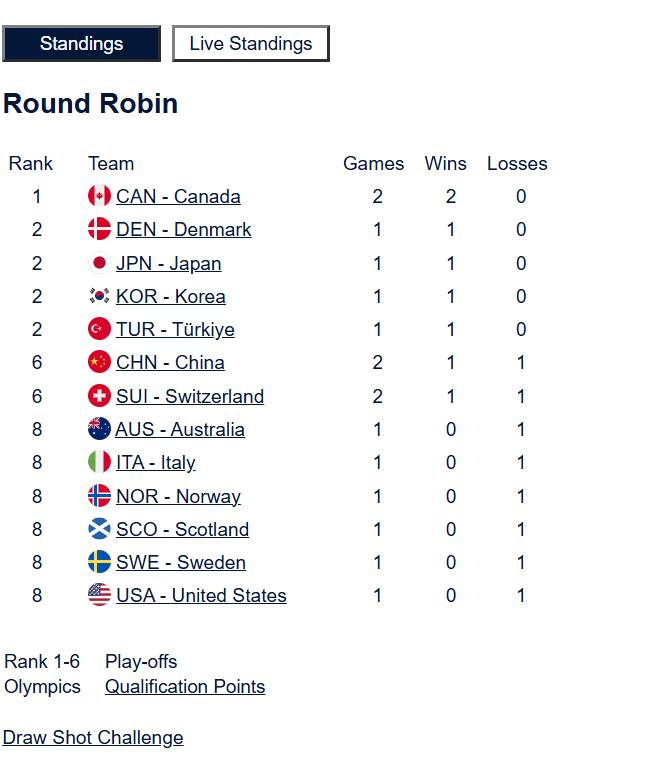Viewport: 664px width, 763px height.
Task: Click the Norway flag icon
Action: coord(99,496)
